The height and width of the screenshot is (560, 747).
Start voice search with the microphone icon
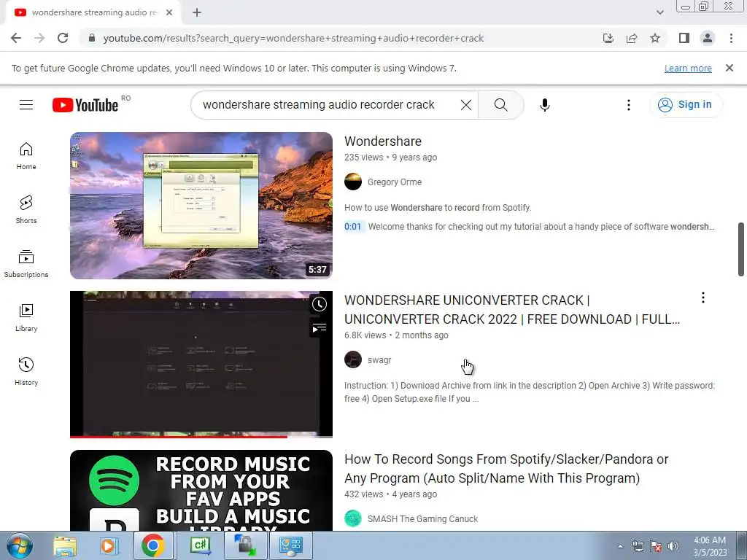pyautogui.click(x=544, y=105)
